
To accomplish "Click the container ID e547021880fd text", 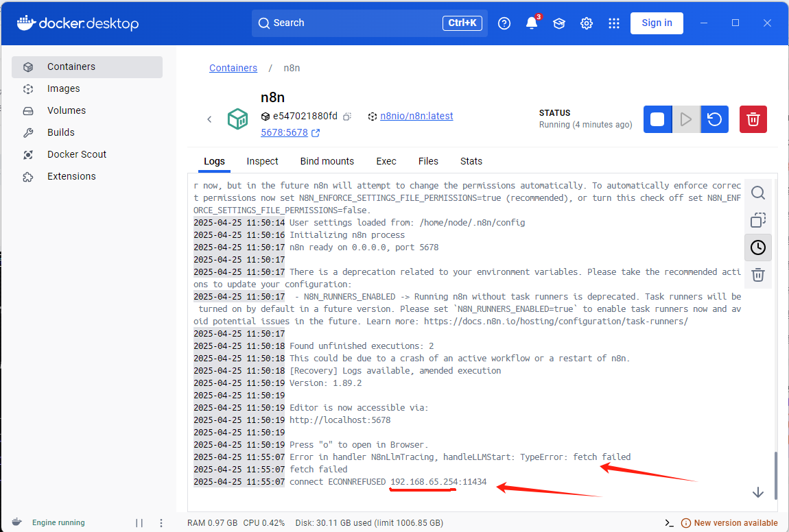I will click(x=305, y=116).
